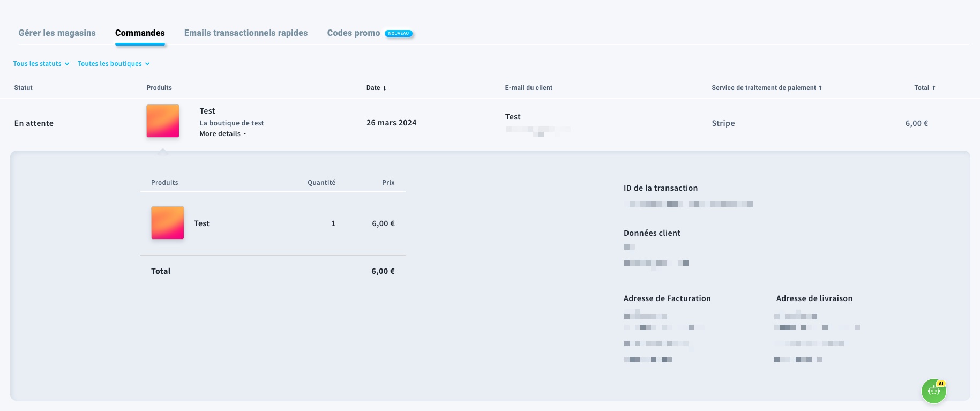The height and width of the screenshot is (411, 980).
Task: Expand the Tous les statuts filter
Action: (x=41, y=64)
